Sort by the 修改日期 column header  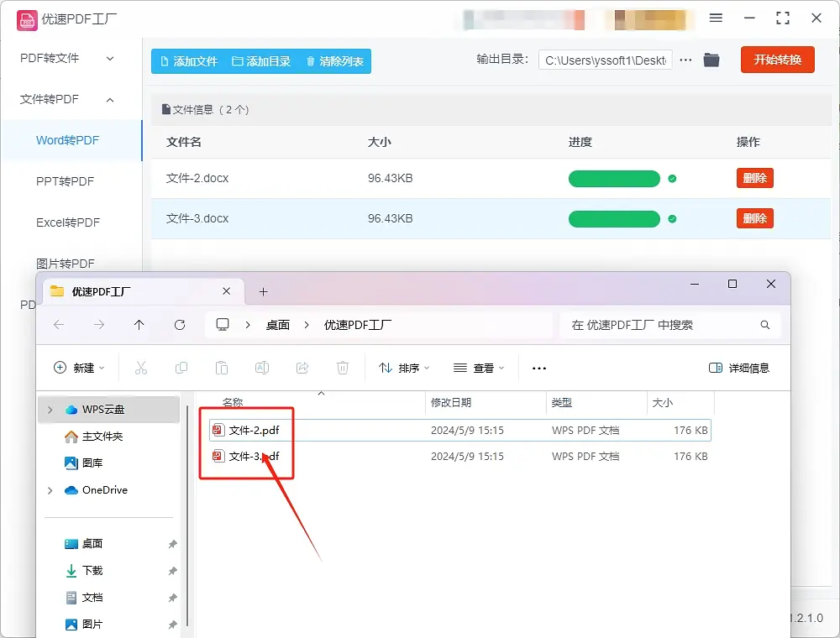pos(451,402)
